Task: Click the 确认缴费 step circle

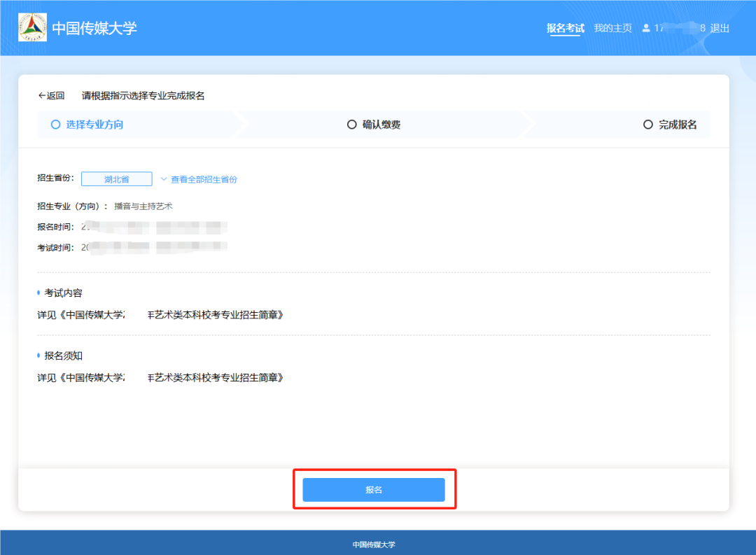Action: coord(352,125)
